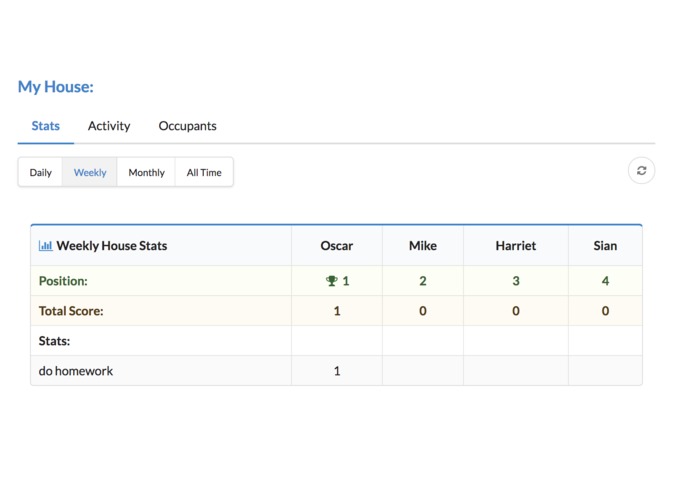Select the All Time range
Screen dimensions: 695x494
204,172
